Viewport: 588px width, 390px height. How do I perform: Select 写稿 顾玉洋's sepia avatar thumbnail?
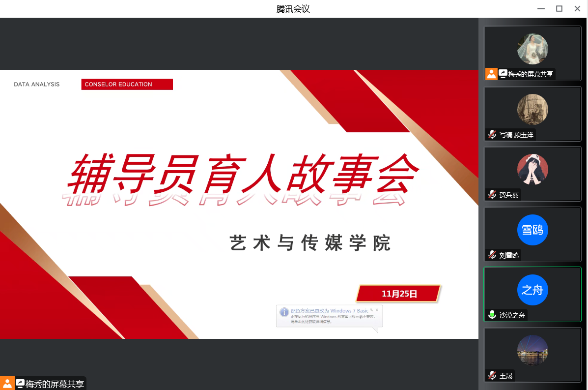click(532, 109)
